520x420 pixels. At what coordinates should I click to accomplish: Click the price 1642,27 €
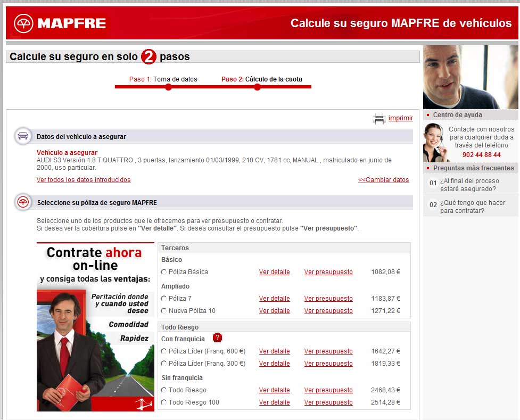pyautogui.click(x=386, y=351)
